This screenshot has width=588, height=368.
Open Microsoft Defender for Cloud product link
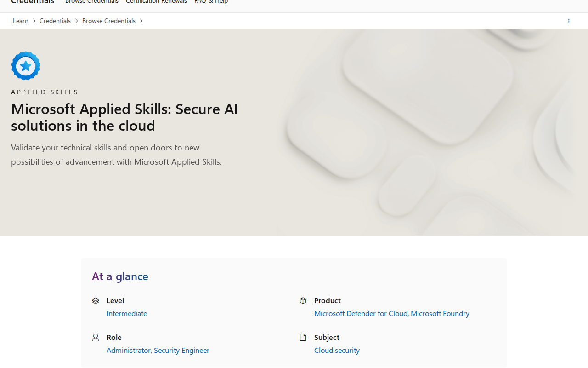point(361,313)
